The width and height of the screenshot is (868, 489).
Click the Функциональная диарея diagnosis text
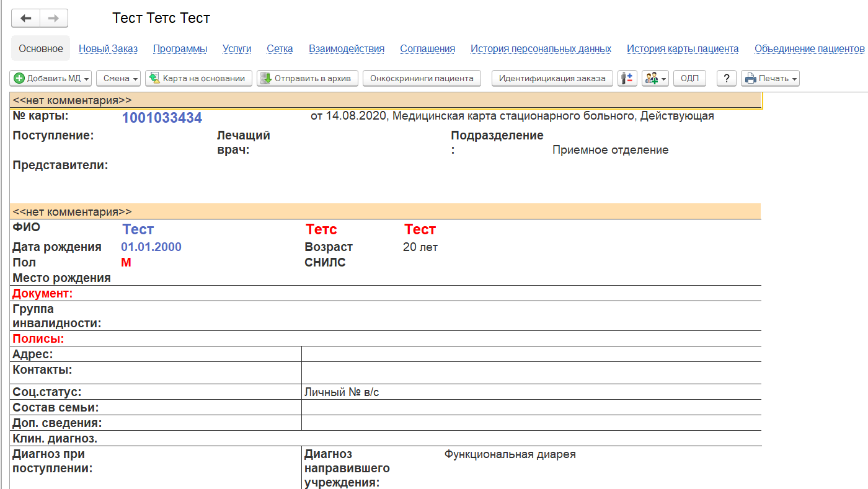coord(510,454)
